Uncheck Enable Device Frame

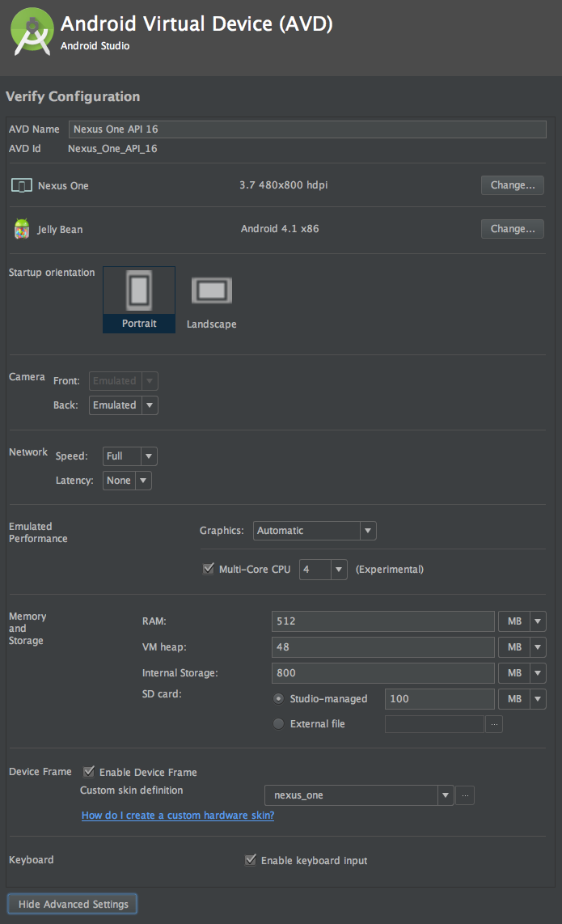(89, 772)
